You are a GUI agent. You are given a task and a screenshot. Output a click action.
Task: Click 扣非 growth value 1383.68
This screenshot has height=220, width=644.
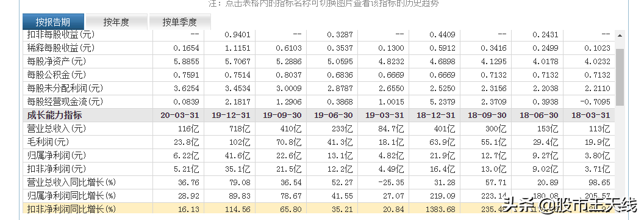point(440,209)
